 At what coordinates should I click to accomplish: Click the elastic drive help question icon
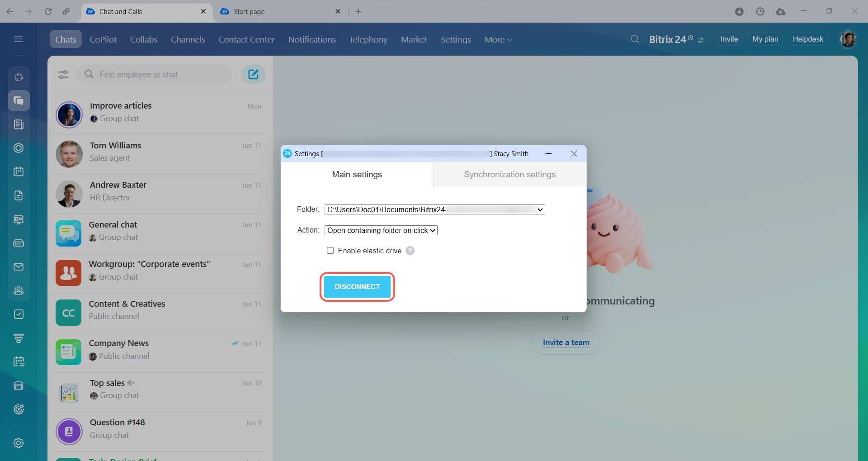click(410, 251)
